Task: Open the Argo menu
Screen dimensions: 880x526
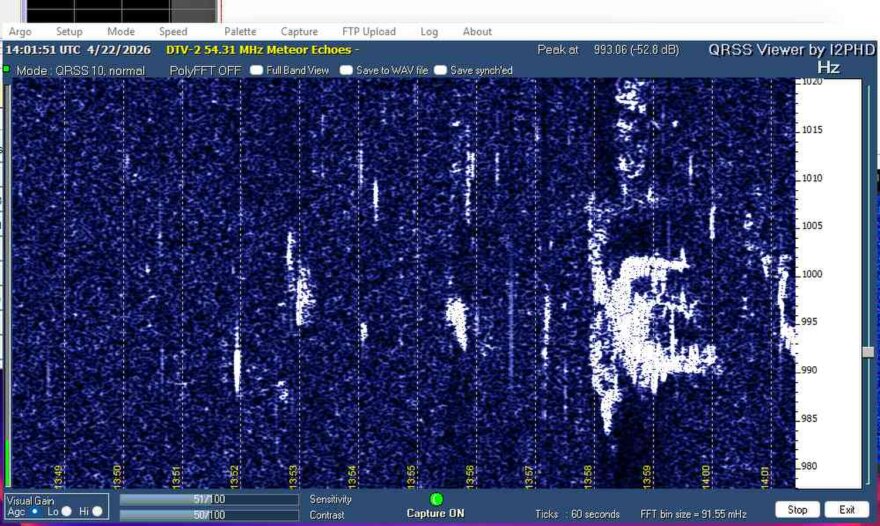Action: pyautogui.click(x=20, y=32)
